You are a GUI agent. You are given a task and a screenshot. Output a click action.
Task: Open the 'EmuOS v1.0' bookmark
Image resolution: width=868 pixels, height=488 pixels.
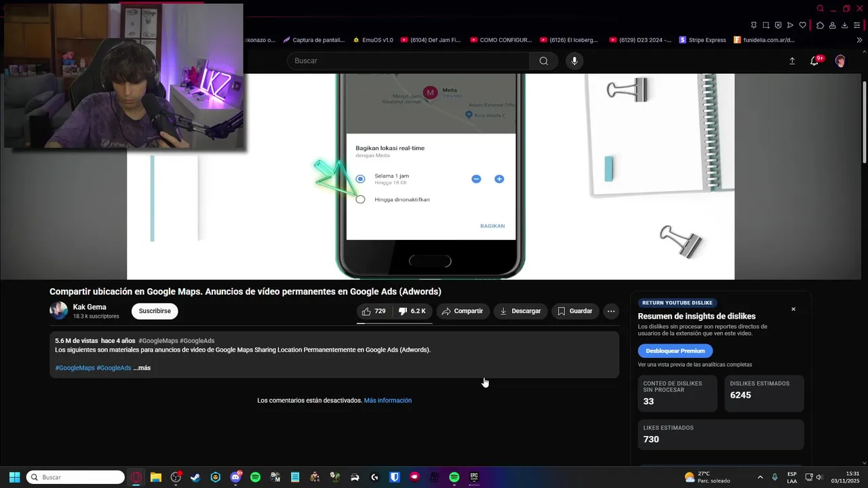(373, 40)
